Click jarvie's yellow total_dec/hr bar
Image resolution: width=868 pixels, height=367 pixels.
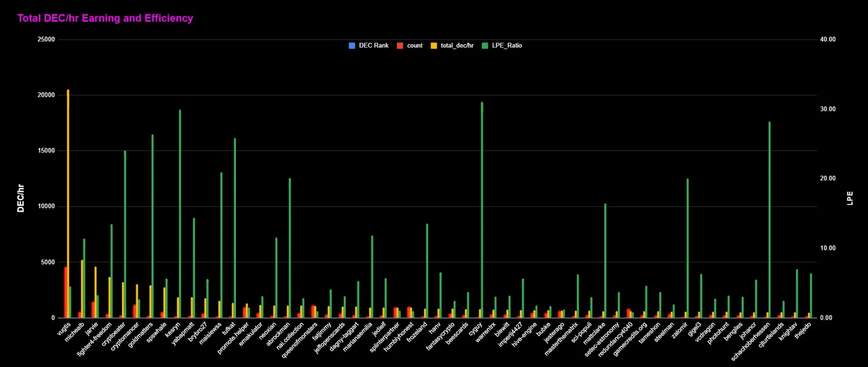pos(96,292)
